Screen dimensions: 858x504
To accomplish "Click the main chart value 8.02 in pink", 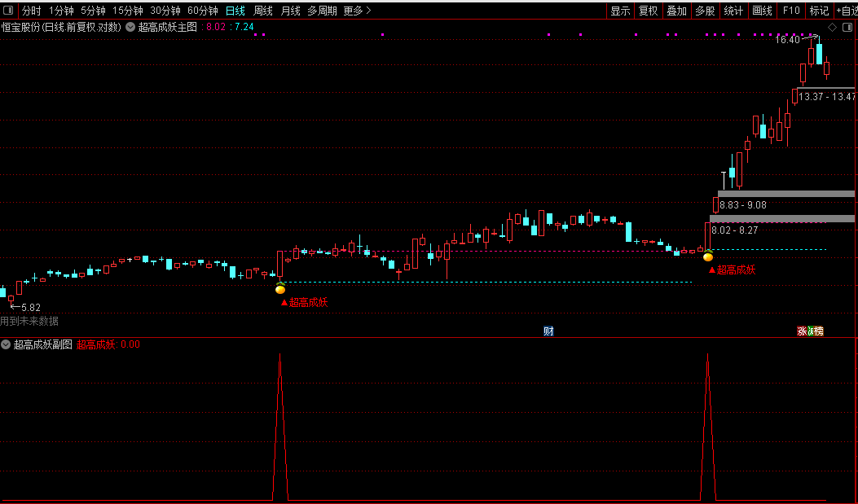I will (x=216, y=27).
